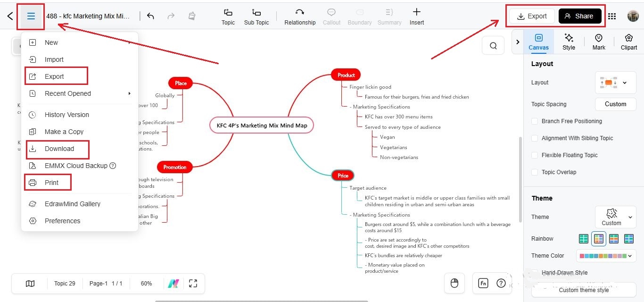Switch to the Canvas tab
Screen dimensions: 644x302
tap(538, 42)
